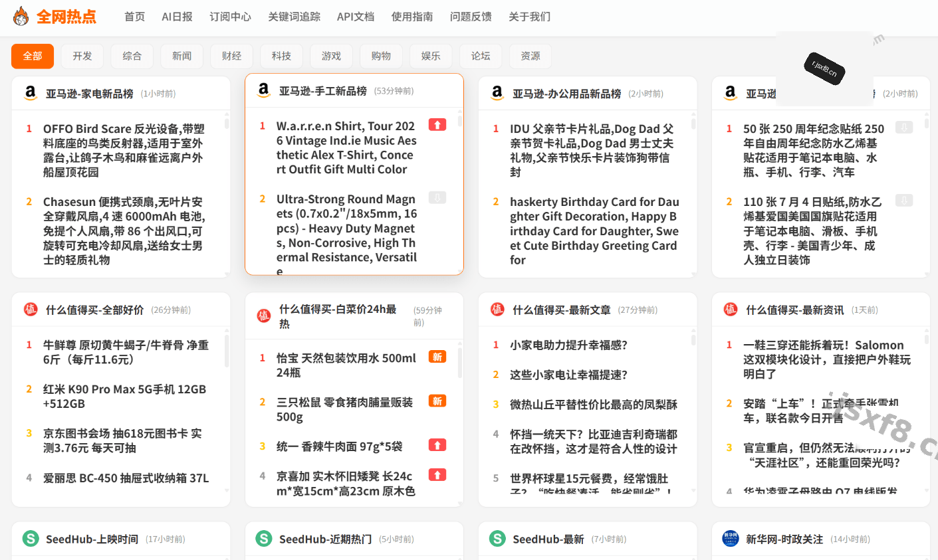Image resolution: width=938 pixels, height=560 pixels.
Task: Click grey badge beside 50 张 250 周年纪念贴纸
Action: (x=903, y=128)
